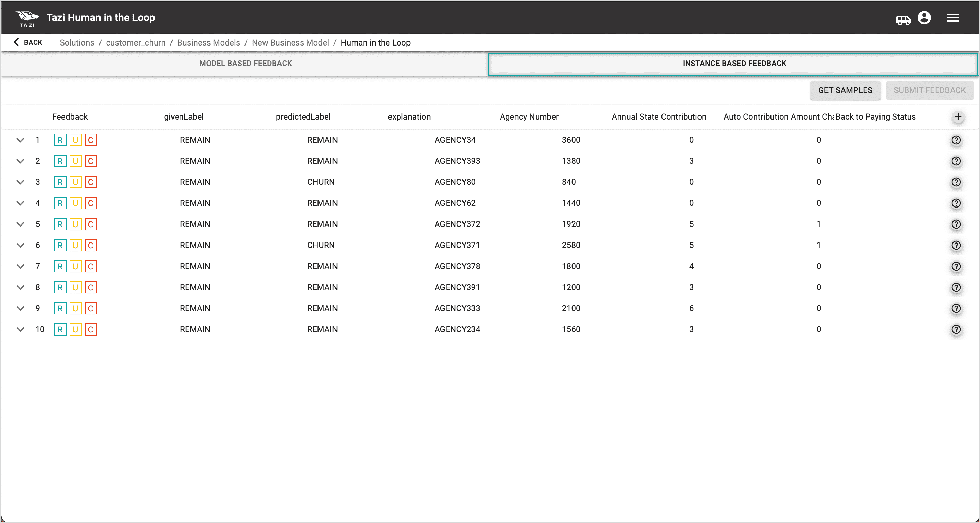The image size is (980, 523).
Task: Select the AGENCY371 cell
Action: click(x=457, y=245)
